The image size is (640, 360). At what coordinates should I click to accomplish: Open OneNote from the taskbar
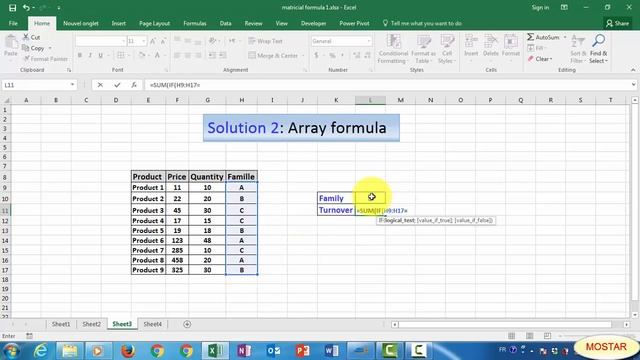(244, 350)
